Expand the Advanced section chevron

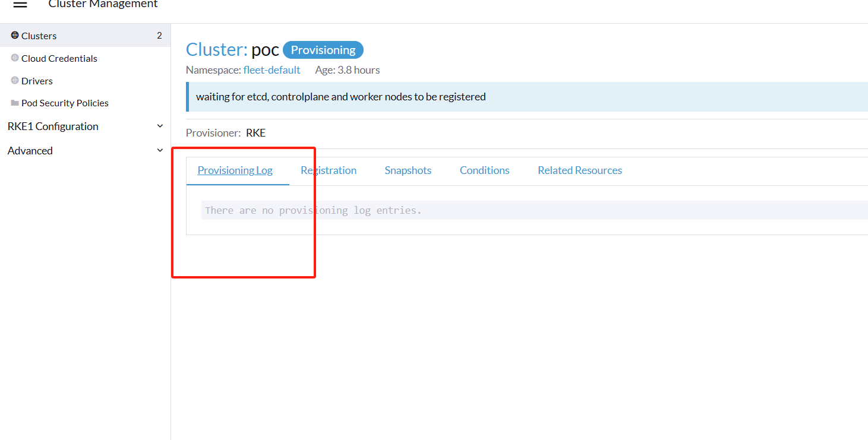point(159,150)
